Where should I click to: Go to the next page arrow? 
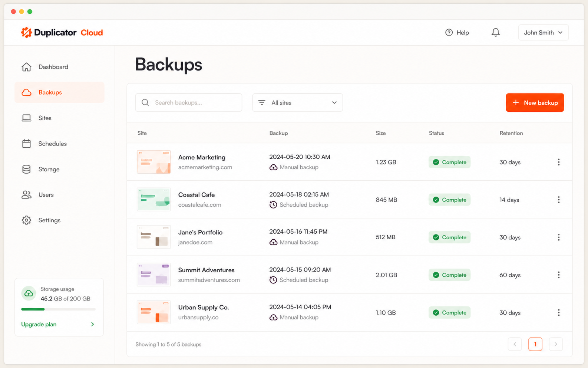click(x=555, y=344)
